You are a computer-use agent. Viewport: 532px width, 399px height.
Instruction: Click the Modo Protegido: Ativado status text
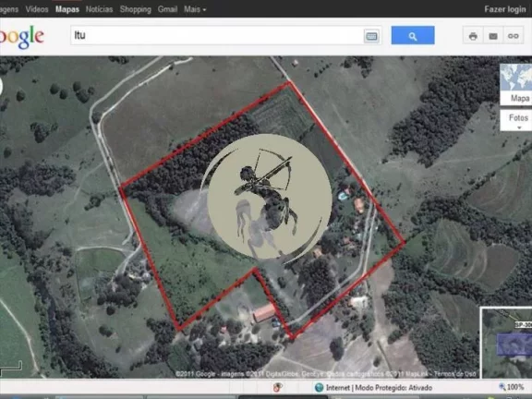393,388
